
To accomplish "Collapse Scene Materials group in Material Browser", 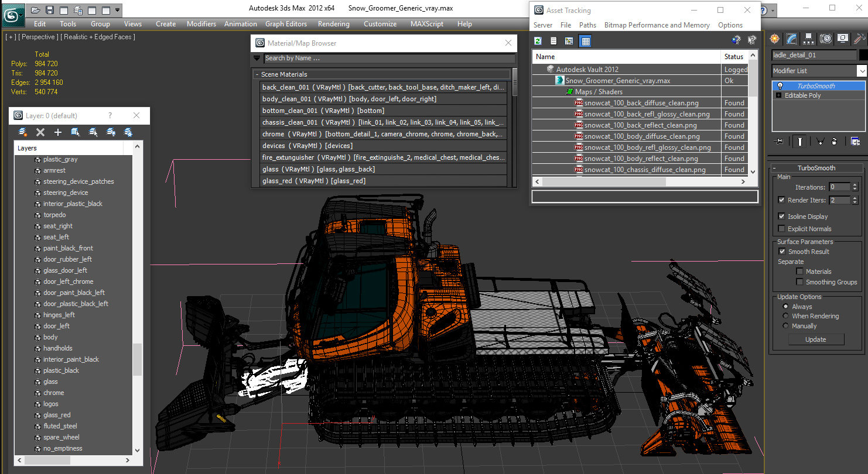I will [257, 74].
